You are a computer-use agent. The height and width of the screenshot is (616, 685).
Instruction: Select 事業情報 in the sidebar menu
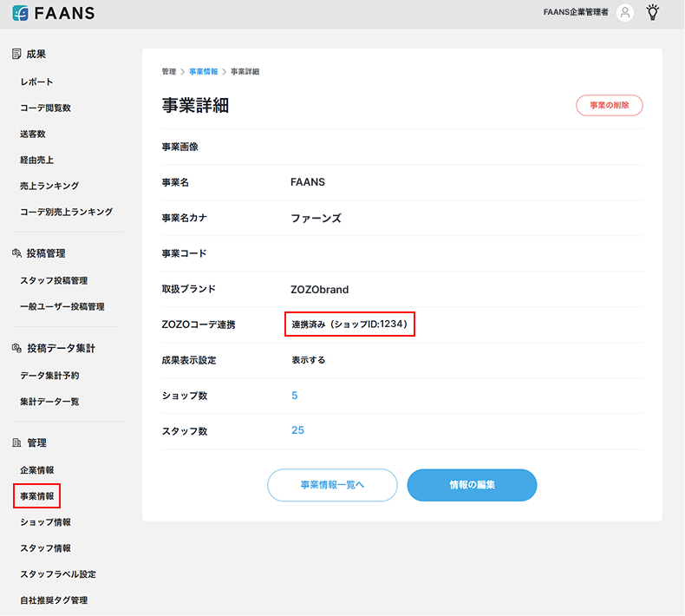point(36,496)
